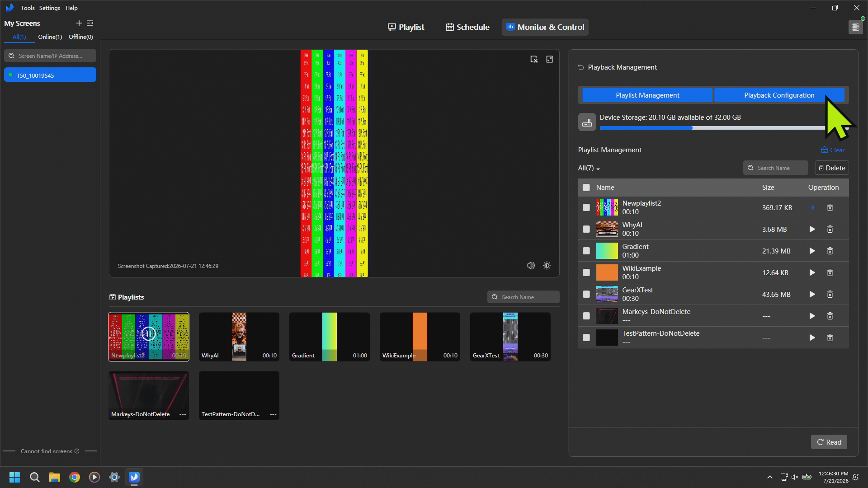868x488 pixels.
Task: Delete WhyAI with trash icon
Action: [830, 229]
